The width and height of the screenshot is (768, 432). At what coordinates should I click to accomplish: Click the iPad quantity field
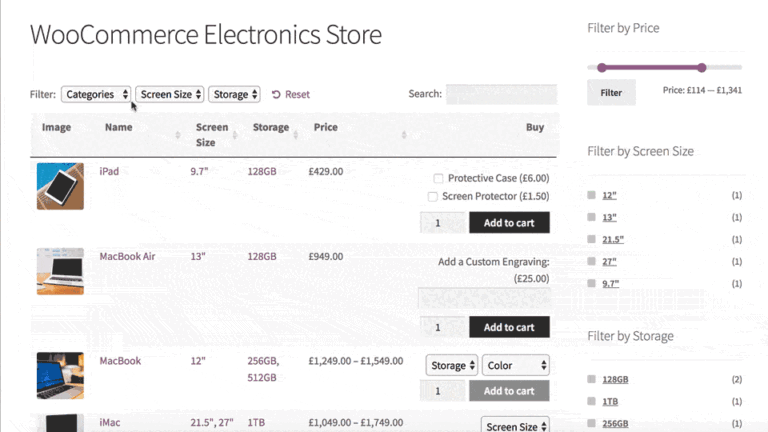442,223
